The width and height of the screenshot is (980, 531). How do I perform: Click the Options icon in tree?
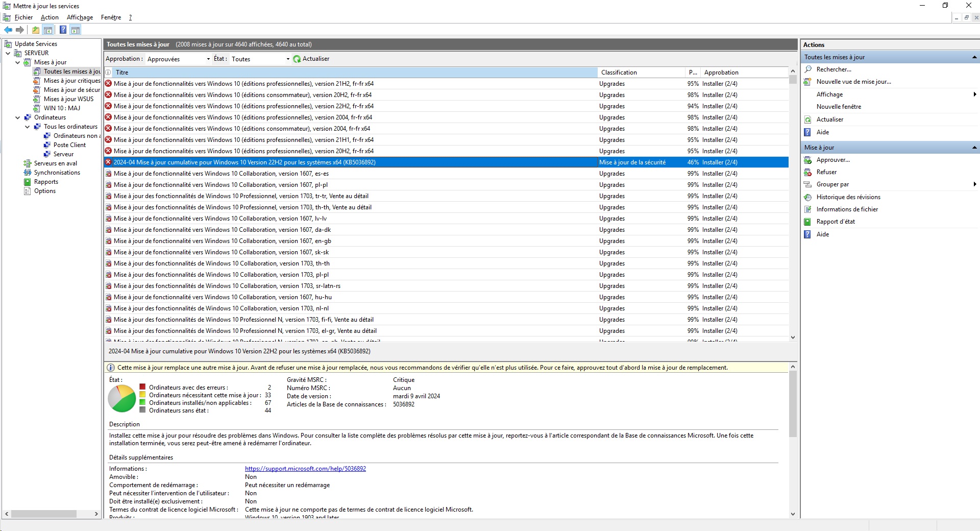click(x=28, y=191)
